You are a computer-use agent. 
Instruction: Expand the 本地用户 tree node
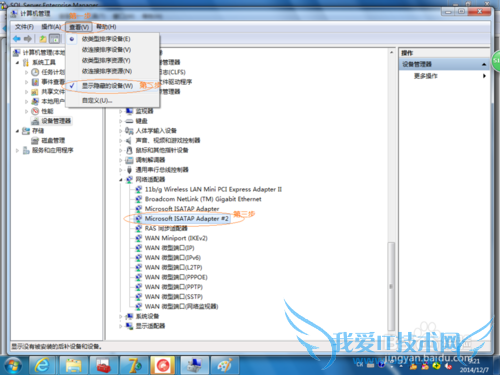pos(26,101)
